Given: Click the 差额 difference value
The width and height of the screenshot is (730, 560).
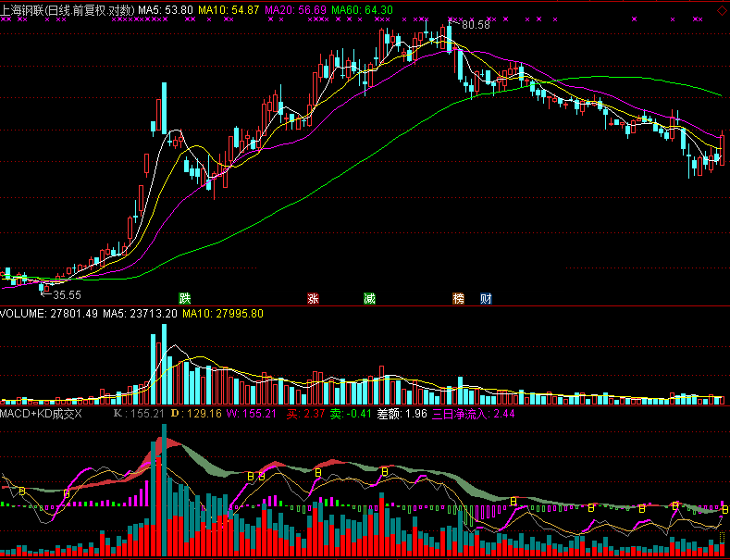Looking at the screenshot, I should 402,414.
